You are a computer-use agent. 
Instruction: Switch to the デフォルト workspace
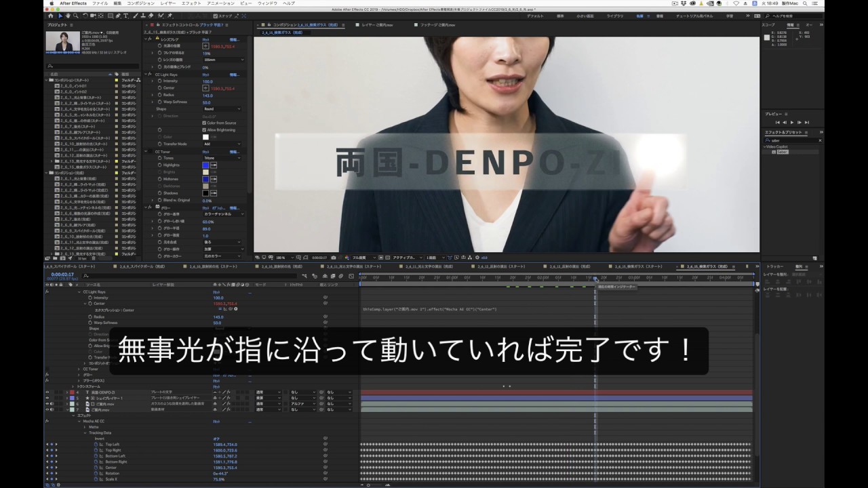coord(535,16)
